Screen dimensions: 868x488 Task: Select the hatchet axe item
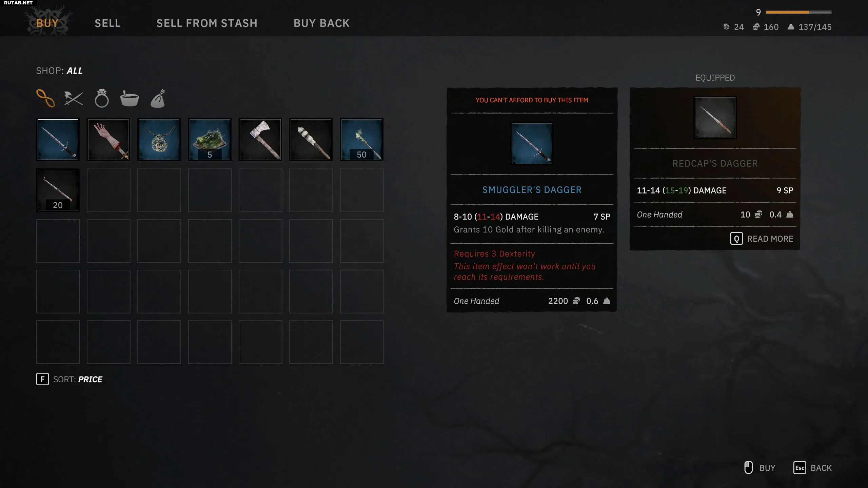tap(260, 140)
